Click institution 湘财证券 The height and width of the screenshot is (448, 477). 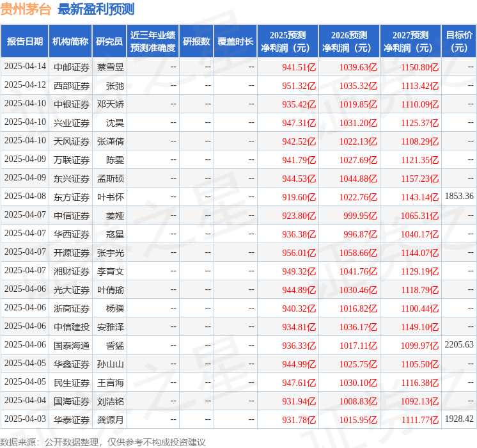(x=72, y=271)
